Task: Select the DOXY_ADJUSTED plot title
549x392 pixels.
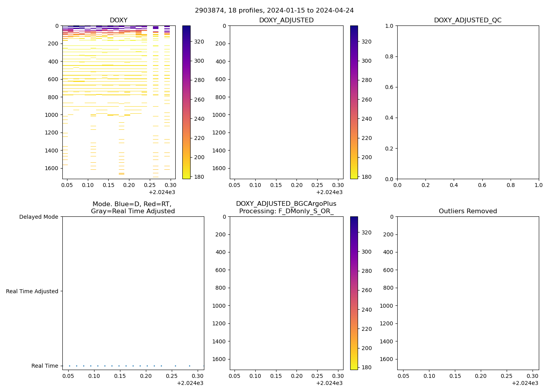Action: pyautogui.click(x=286, y=20)
